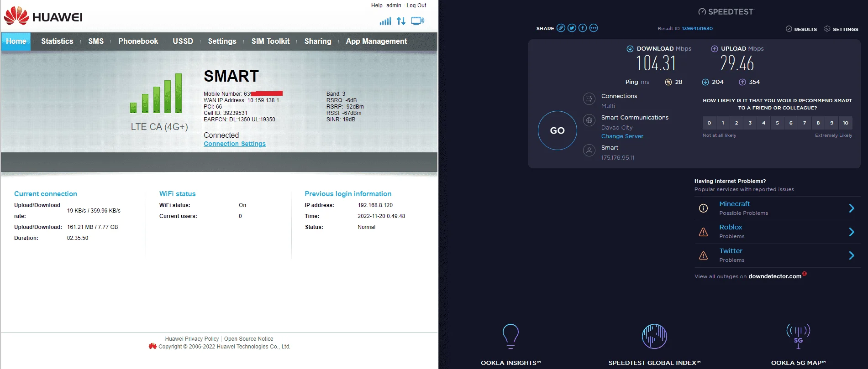Click the Log Out link
Viewport: 868px width, 369px height.
tap(416, 5)
